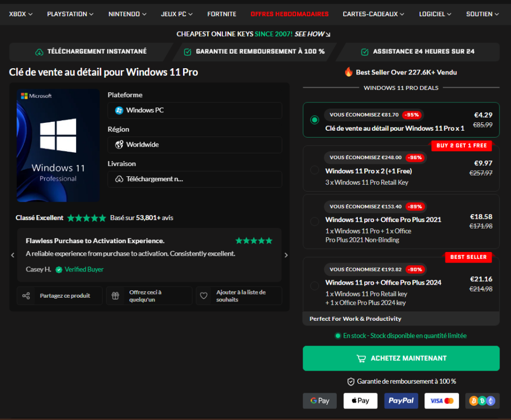This screenshot has width=511, height=420.
Task: Click the Casey H. reviewer name
Action: [x=38, y=269]
